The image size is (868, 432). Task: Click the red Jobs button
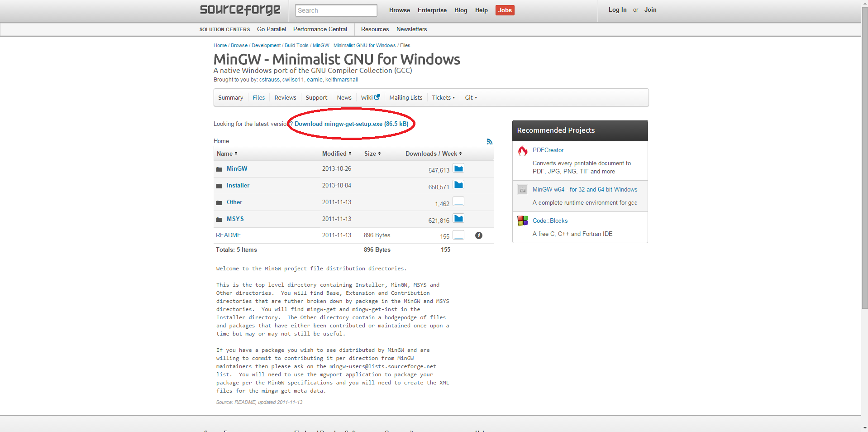point(505,10)
